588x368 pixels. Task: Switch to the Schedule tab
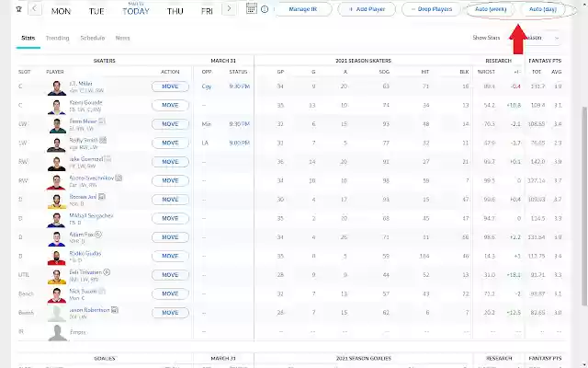pos(92,38)
